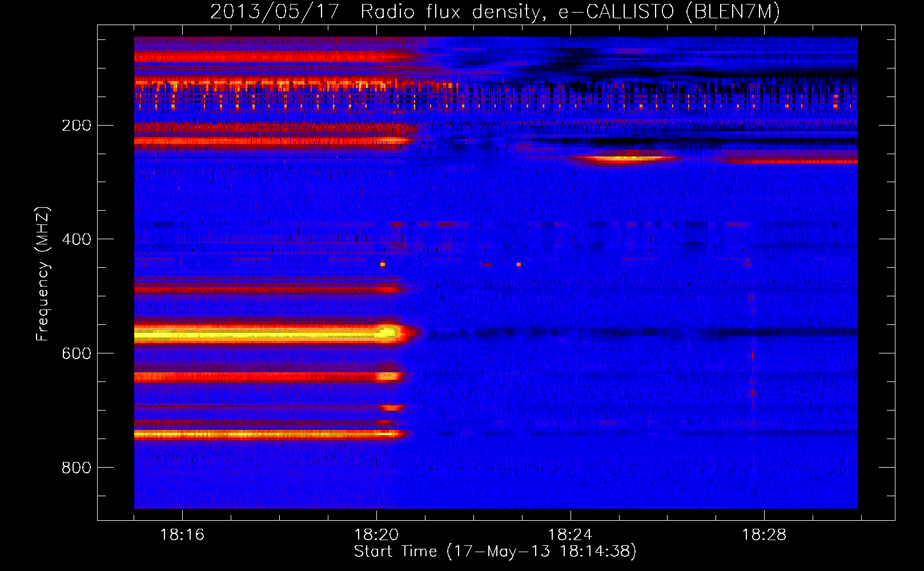Click the 18:28 time tick label

click(764, 534)
